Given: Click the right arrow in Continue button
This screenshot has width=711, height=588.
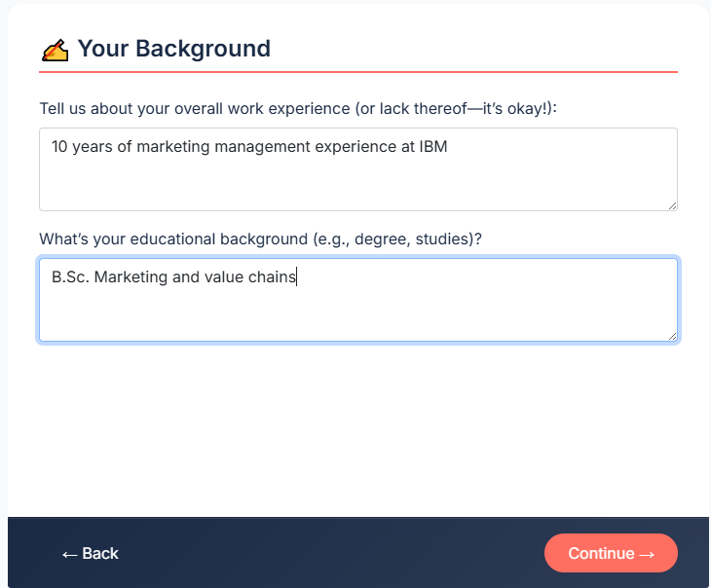Looking at the screenshot, I should click(x=646, y=554).
